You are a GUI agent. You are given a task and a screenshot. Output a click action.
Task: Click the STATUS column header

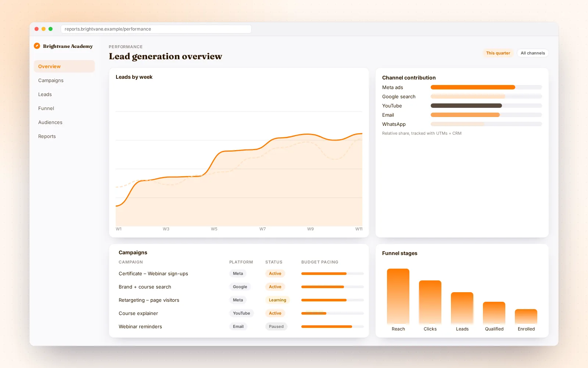coord(274,262)
